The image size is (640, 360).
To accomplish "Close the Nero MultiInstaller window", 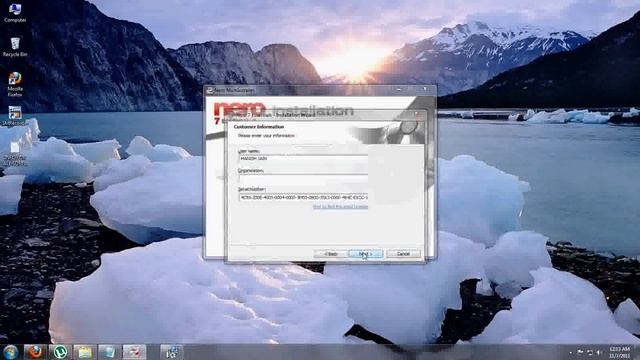I will (425, 89).
